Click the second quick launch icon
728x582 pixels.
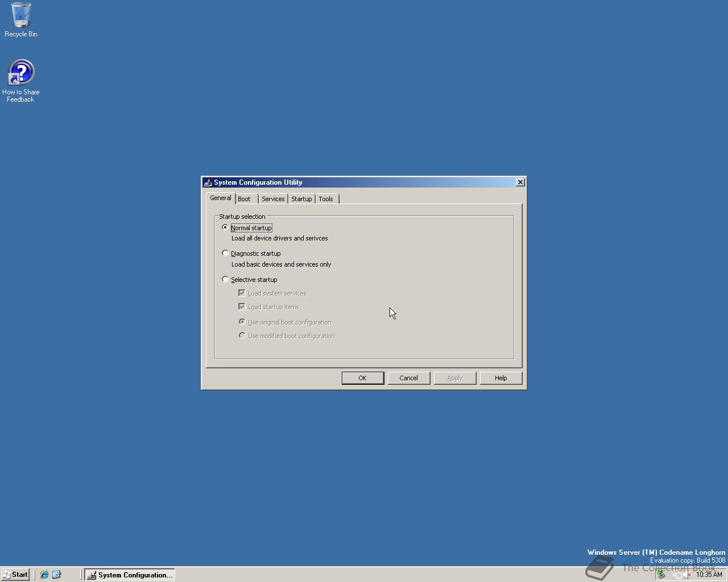(x=56, y=575)
